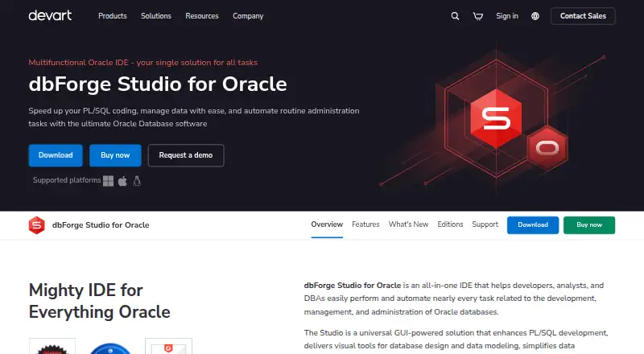Click the hero Buy now button
This screenshot has width=644, height=354.
115,155
